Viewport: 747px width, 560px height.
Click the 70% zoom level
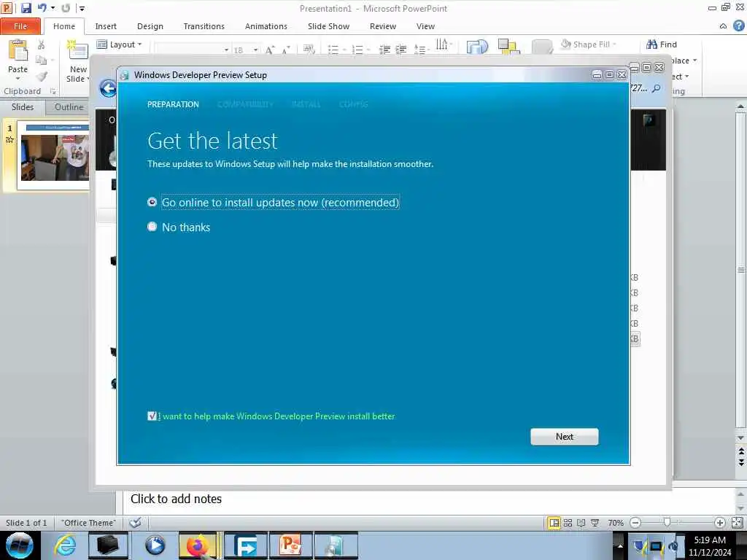pyautogui.click(x=616, y=523)
